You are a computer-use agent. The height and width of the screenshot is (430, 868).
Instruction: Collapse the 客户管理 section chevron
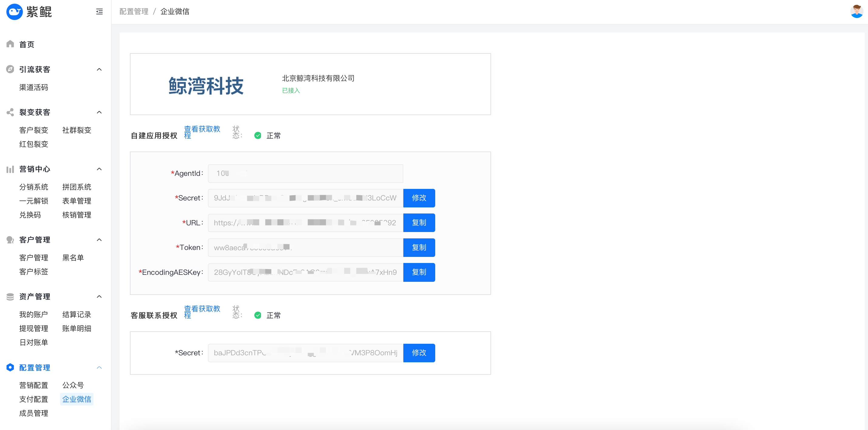coord(99,240)
